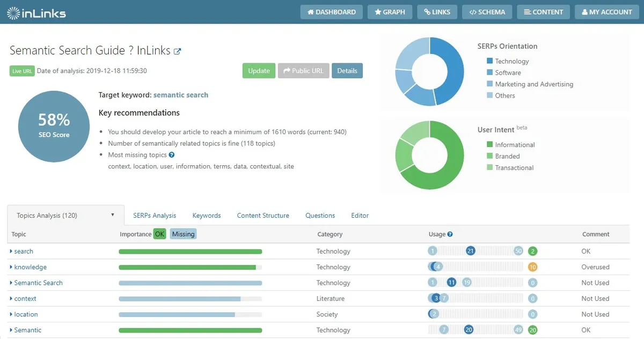Open My Account
Viewport: 644px width, 339px height.
click(x=607, y=12)
